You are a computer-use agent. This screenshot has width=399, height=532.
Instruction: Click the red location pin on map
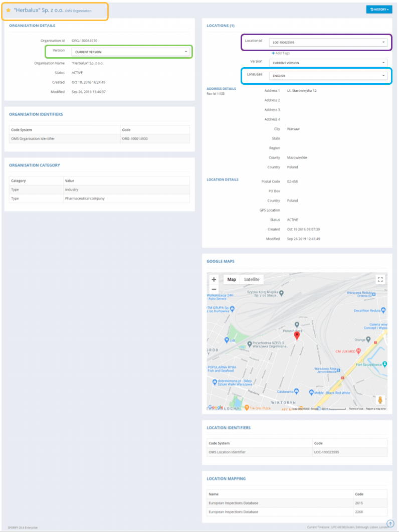point(296,335)
